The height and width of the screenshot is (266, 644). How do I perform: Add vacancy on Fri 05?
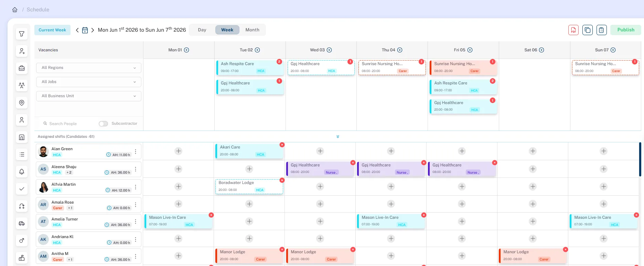[470, 50]
